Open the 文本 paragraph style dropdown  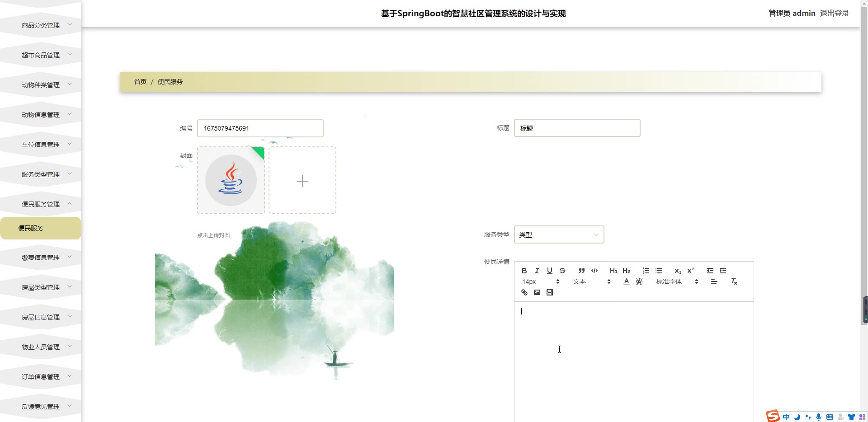[592, 281]
